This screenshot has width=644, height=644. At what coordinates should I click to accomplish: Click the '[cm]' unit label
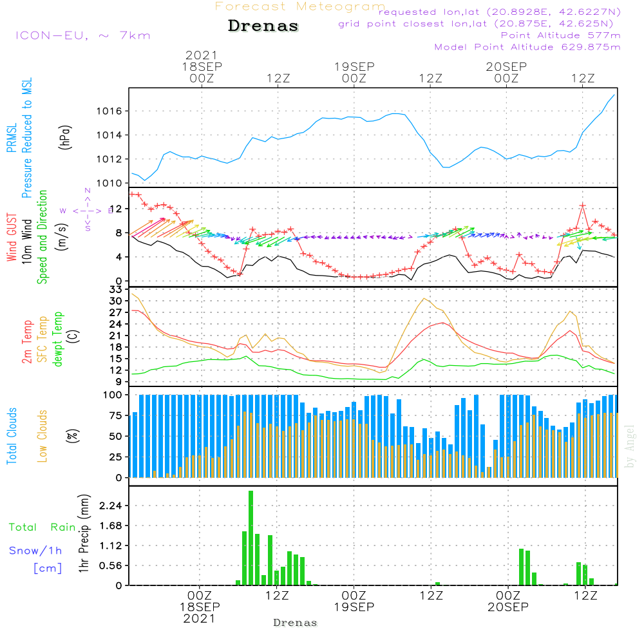click(x=48, y=568)
